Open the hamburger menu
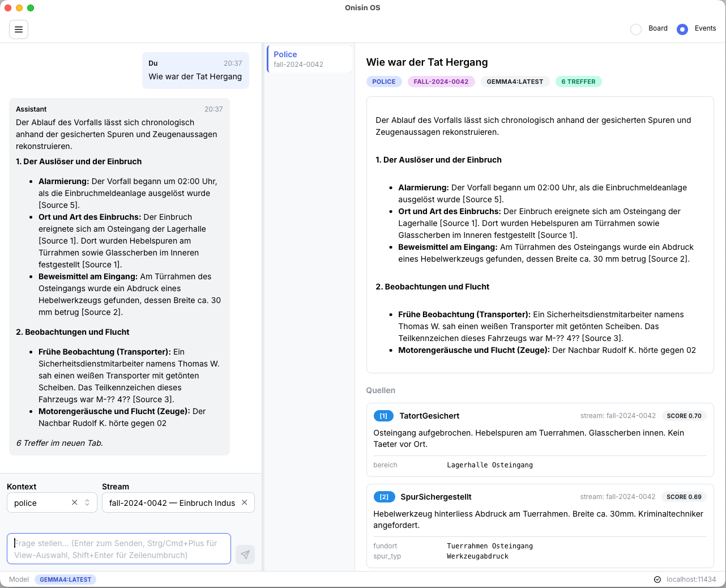 click(19, 29)
